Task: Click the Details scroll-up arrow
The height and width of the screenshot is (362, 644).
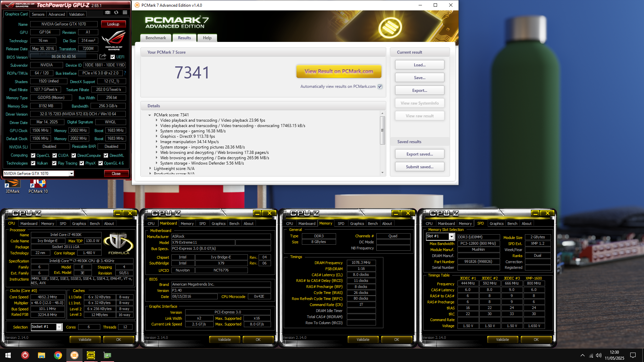Action: (x=382, y=113)
